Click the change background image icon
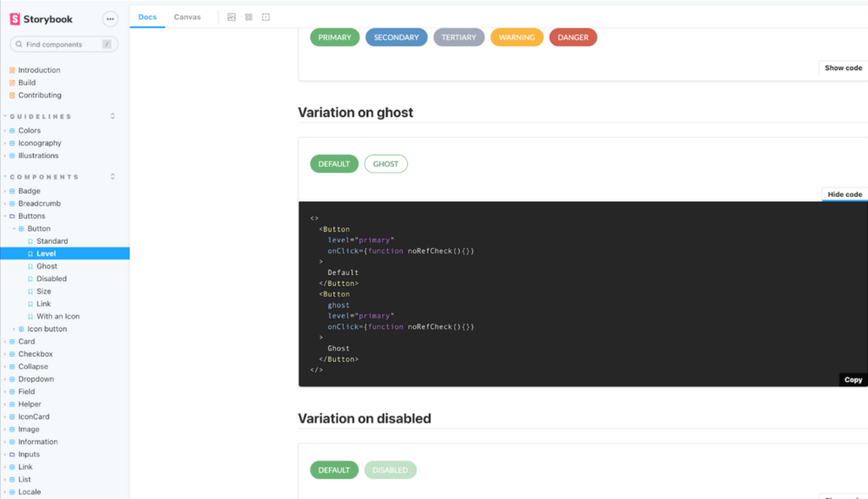This screenshot has width=868, height=499. point(232,17)
